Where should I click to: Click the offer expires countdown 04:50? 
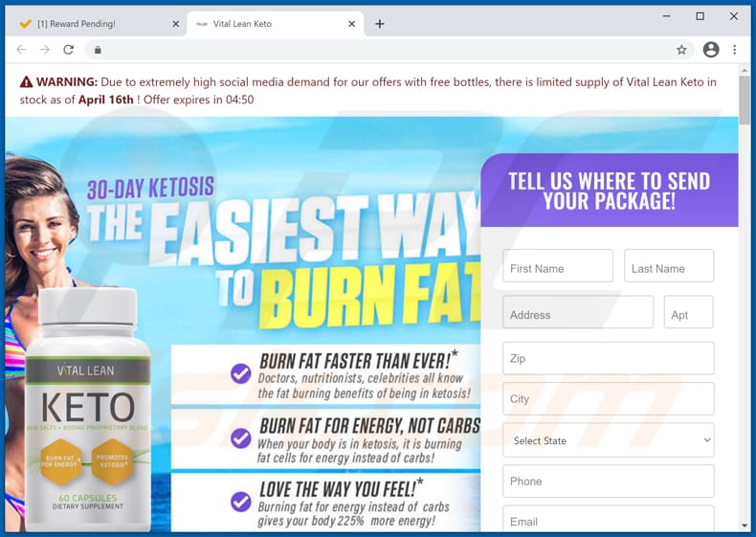(239, 100)
